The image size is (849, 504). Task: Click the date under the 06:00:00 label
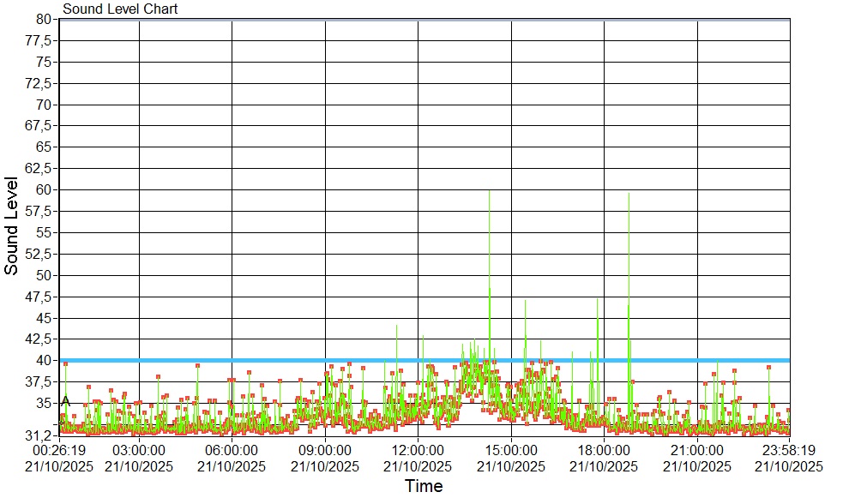(x=232, y=466)
